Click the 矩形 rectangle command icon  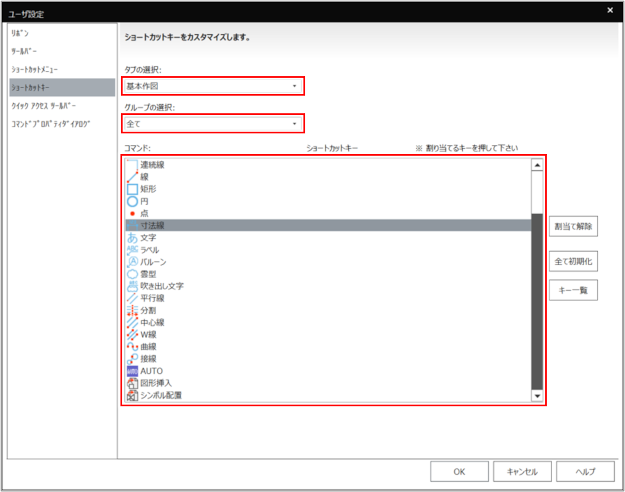(x=131, y=189)
